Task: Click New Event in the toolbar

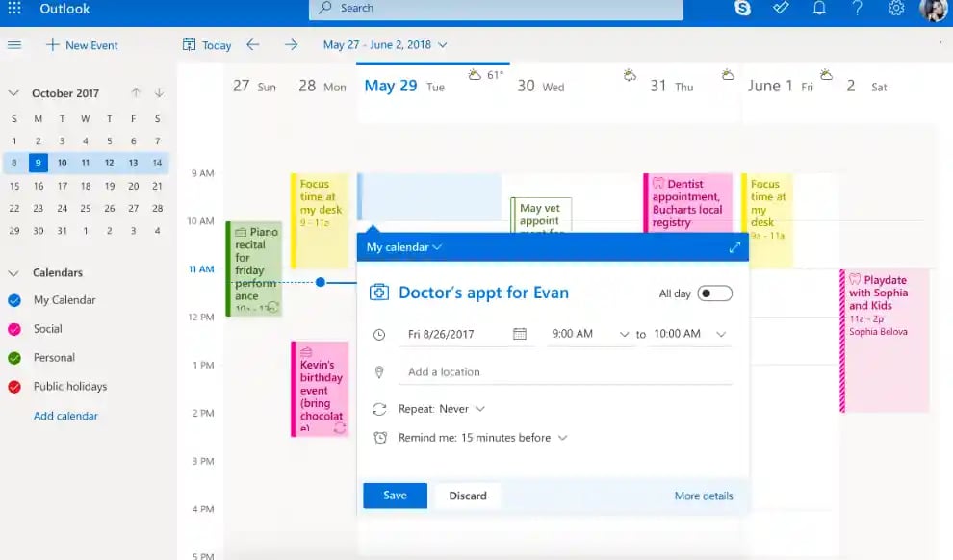Action: pyautogui.click(x=81, y=45)
